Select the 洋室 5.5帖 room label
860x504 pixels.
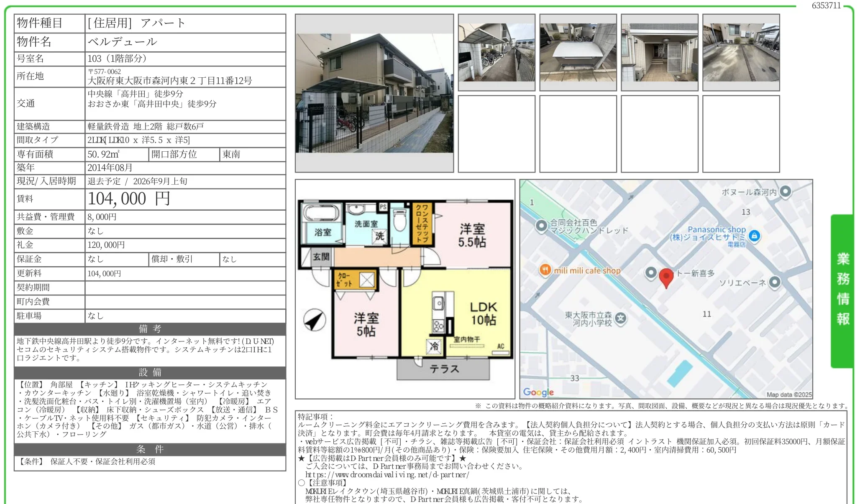point(472,235)
